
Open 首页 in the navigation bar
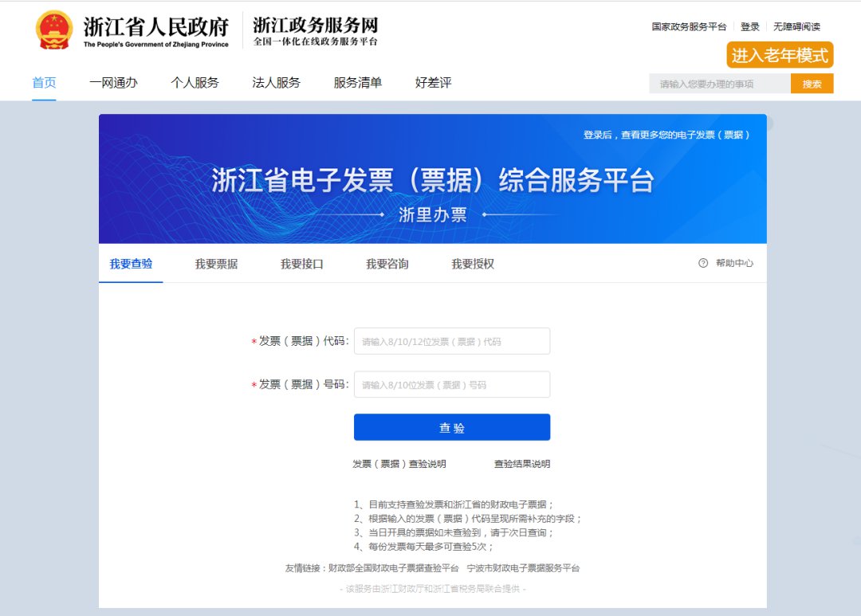tap(44, 83)
